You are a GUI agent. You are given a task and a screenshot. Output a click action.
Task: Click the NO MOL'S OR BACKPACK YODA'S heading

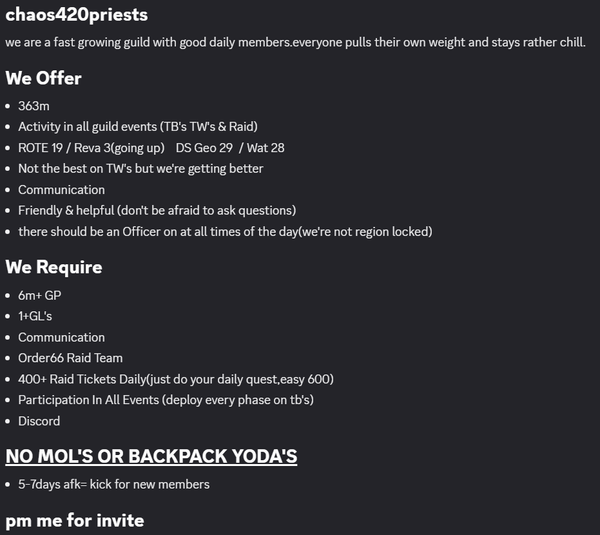point(151,456)
